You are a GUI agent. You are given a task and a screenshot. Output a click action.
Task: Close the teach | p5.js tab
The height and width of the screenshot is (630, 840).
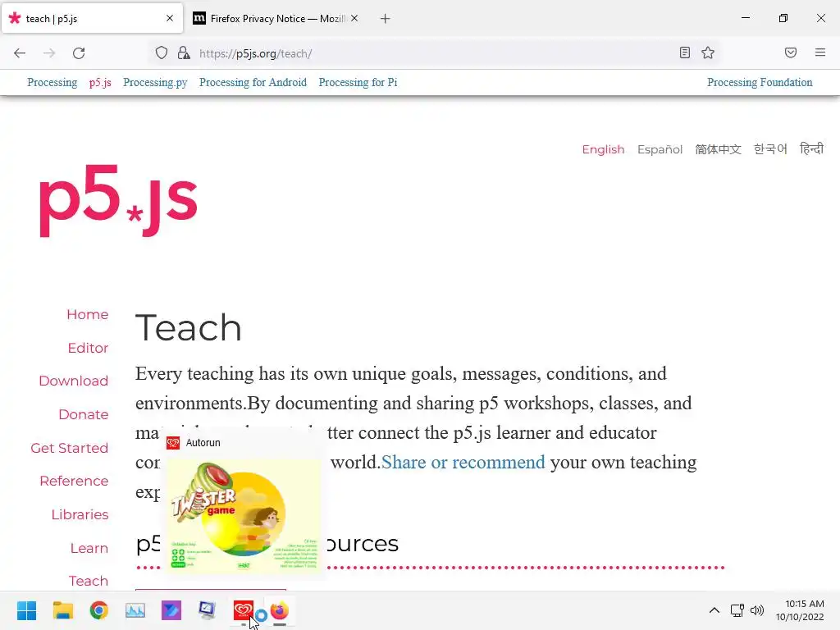tap(170, 18)
